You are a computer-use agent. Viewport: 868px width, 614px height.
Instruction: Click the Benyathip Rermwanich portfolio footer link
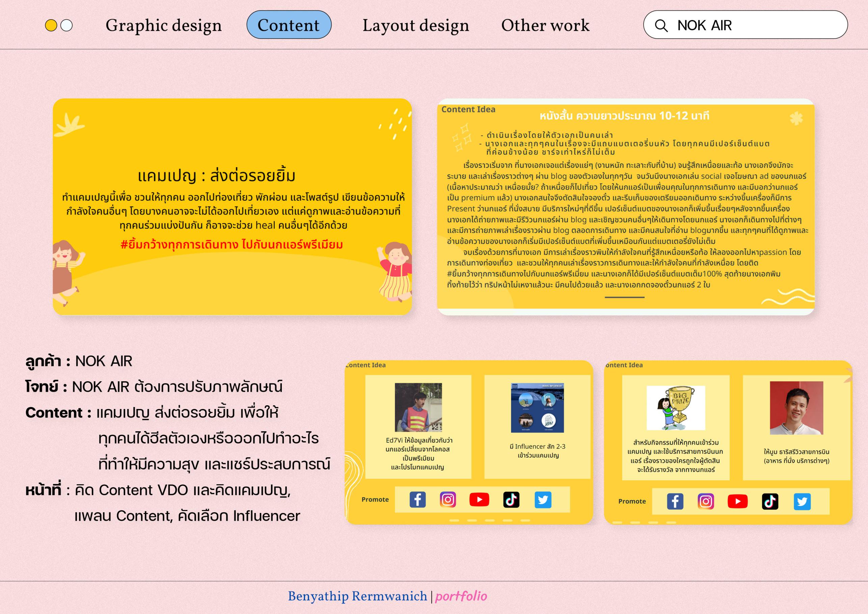point(387,596)
